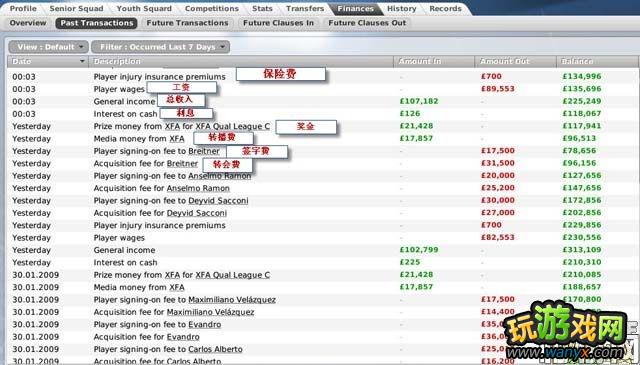Screen dimensions: 640x365
Task: Click the Date column sort arrow
Action: point(82,61)
